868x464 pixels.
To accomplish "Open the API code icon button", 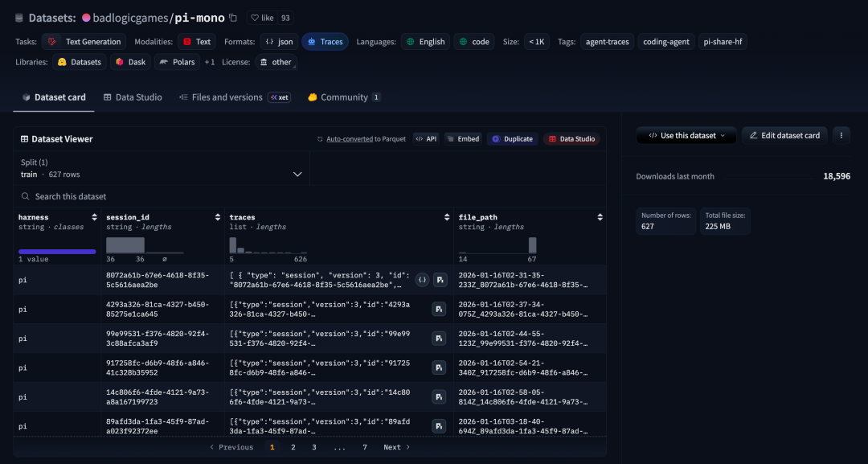I will (426, 139).
